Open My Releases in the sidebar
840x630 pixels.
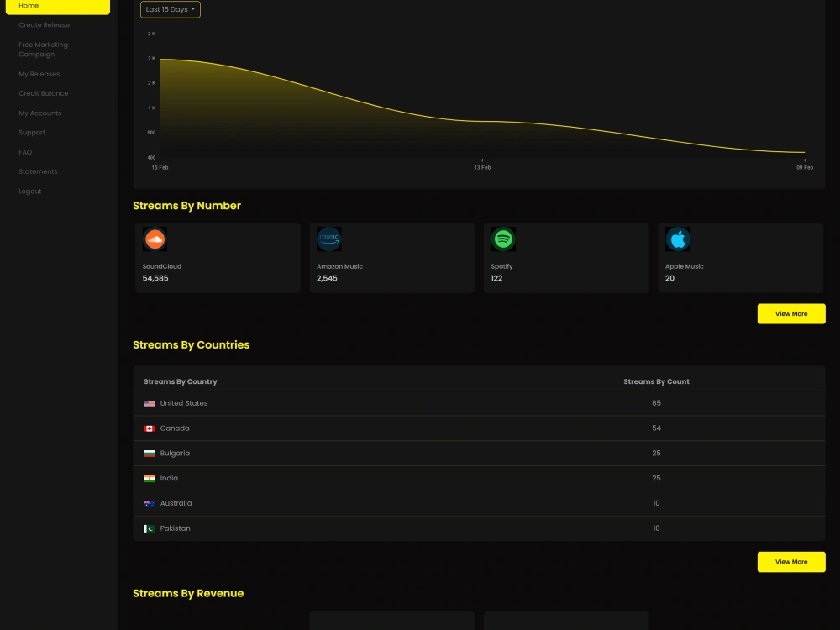coord(39,74)
